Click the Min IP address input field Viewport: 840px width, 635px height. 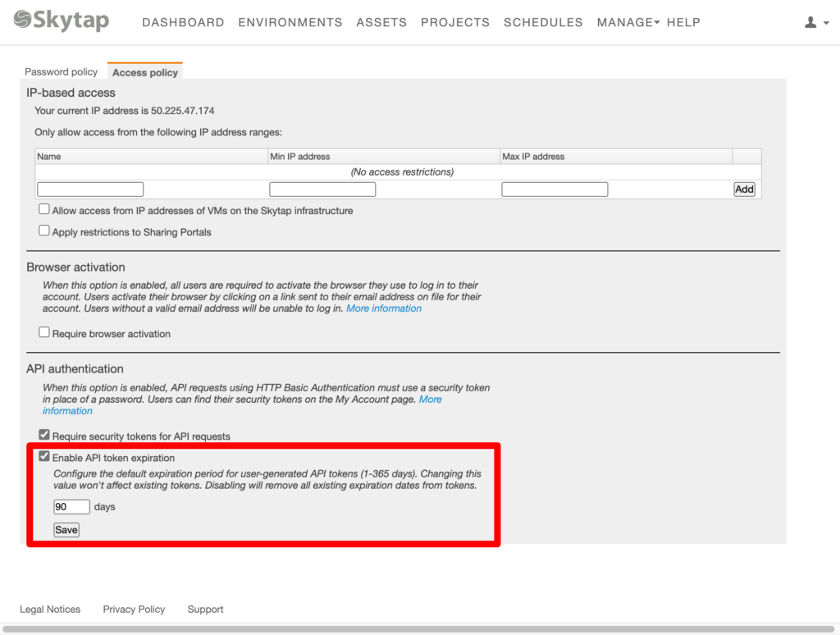point(322,190)
